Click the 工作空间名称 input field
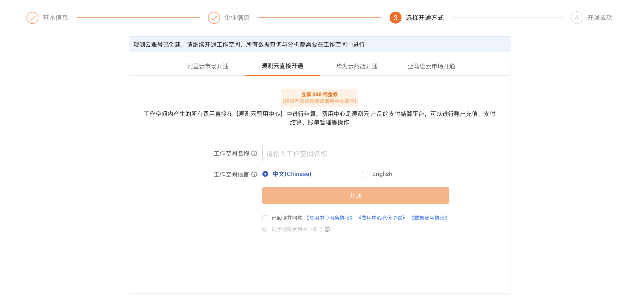Image resolution: width=644 pixels, height=308 pixels. click(x=355, y=153)
